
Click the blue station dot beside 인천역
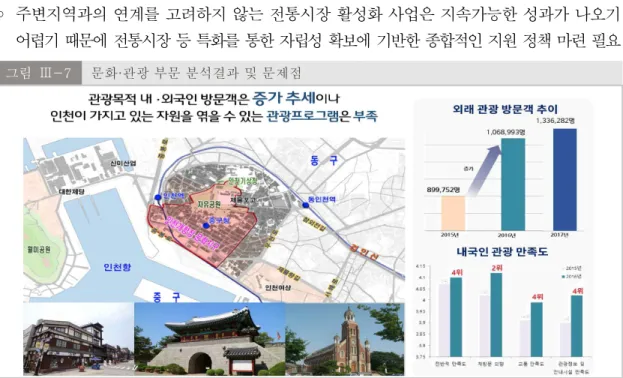coord(158,197)
